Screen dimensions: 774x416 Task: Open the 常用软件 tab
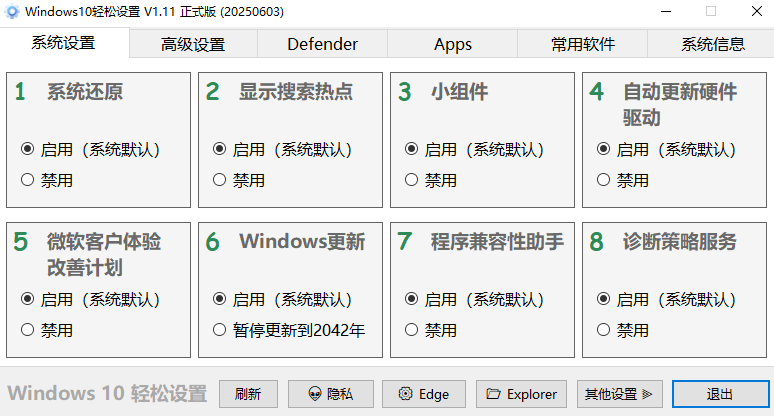583,44
